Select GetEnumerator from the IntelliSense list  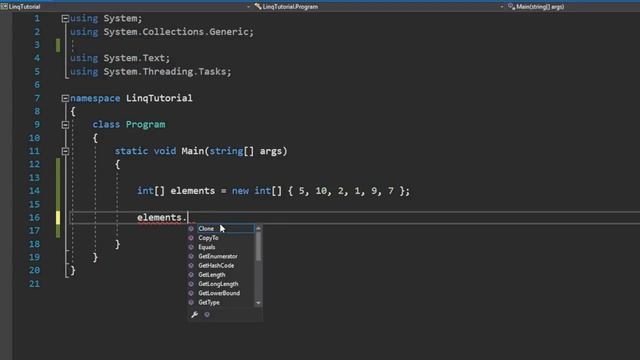point(218,256)
